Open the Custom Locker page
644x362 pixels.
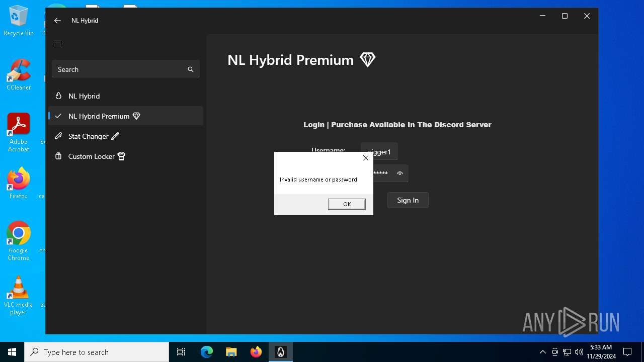pyautogui.click(x=126, y=156)
